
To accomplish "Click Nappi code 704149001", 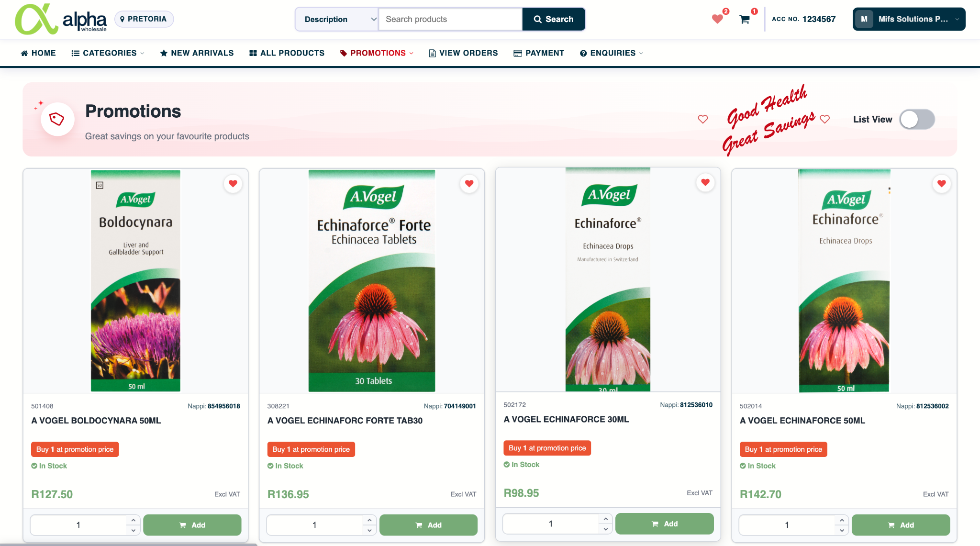I will (x=460, y=406).
